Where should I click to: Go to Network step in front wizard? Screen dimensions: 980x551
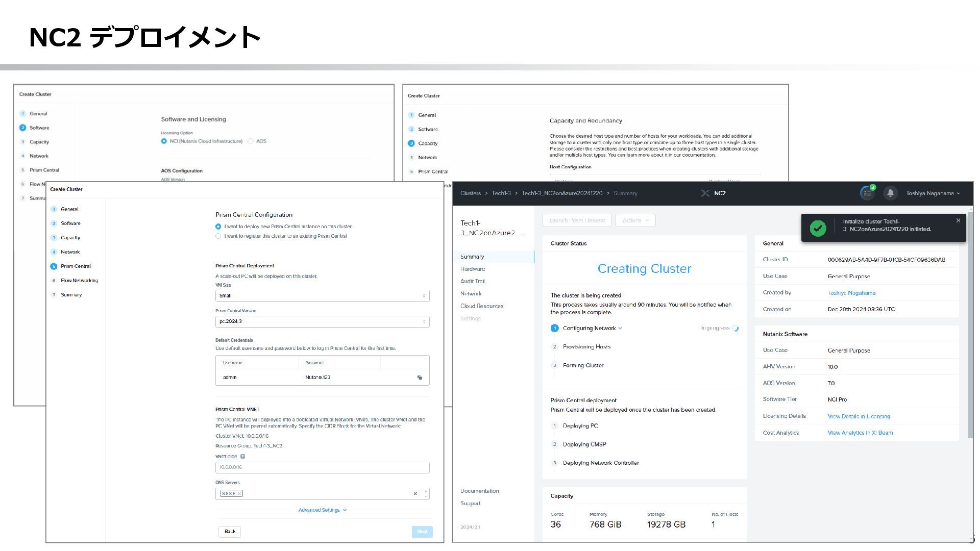[x=65, y=252]
